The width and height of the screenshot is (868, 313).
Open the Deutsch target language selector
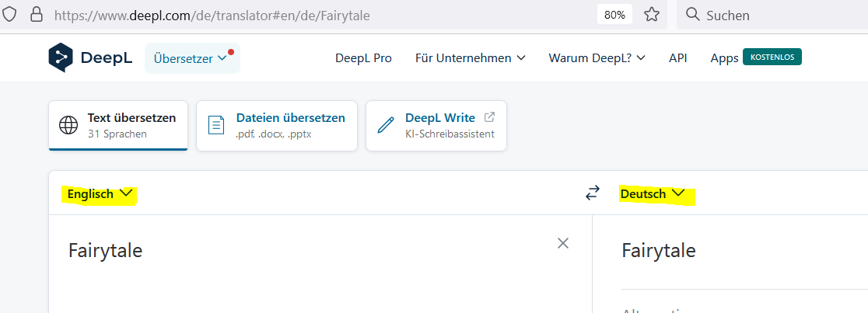click(x=653, y=194)
